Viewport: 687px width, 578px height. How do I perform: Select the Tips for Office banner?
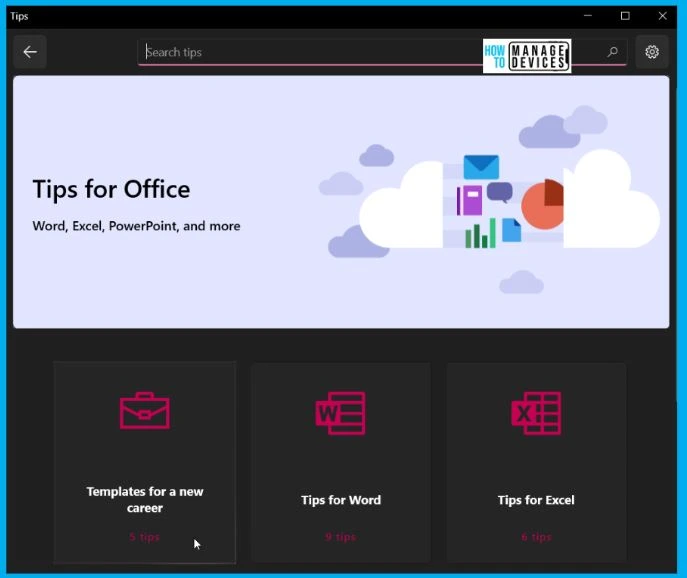click(341, 202)
